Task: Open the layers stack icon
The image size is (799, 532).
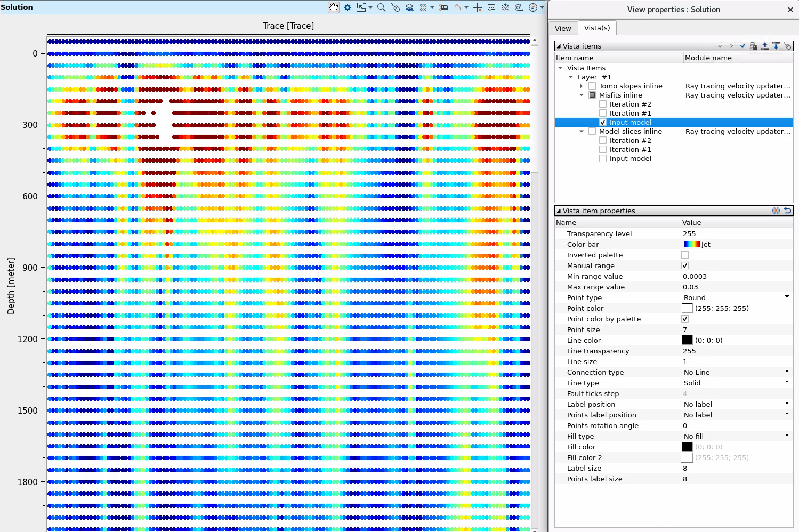Action: tap(409, 7)
